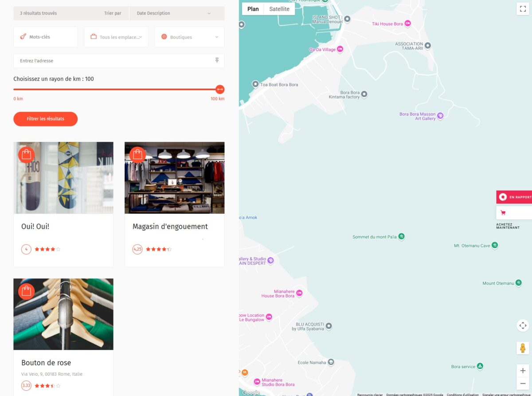
Task: Click the km radius slider handle
Action: click(x=220, y=90)
